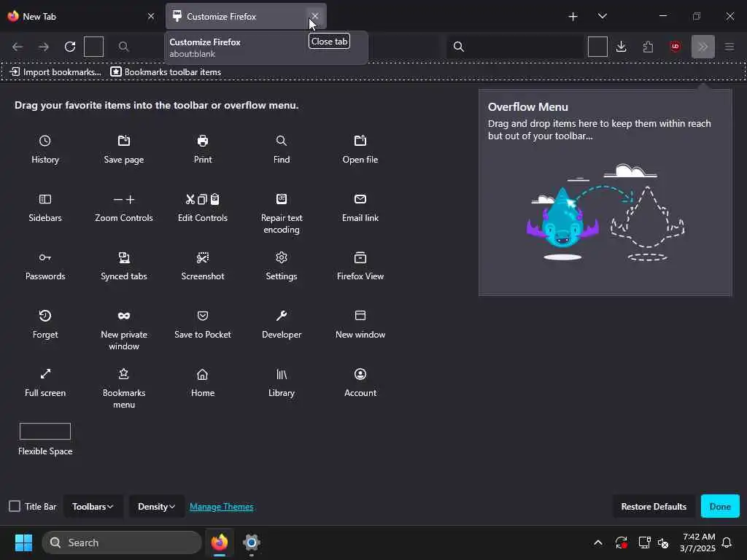Click the Full screen icon
Image resolution: width=747 pixels, height=560 pixels.
point(44,374)
